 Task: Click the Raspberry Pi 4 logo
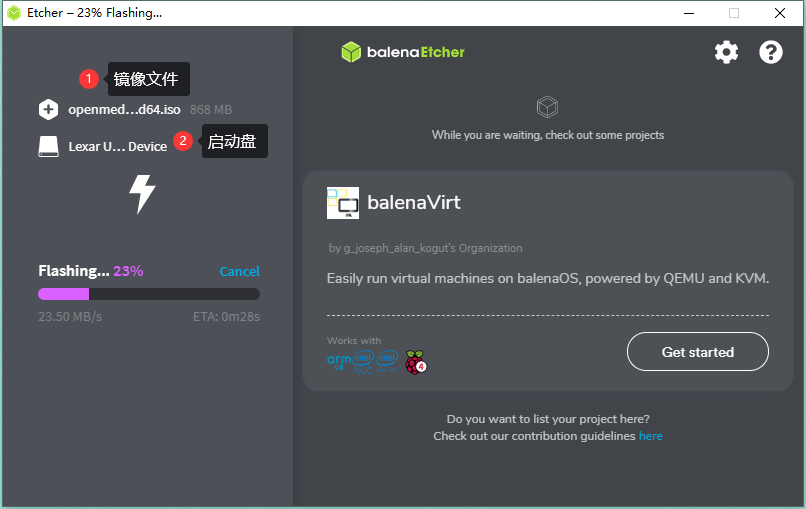[416, 362]
